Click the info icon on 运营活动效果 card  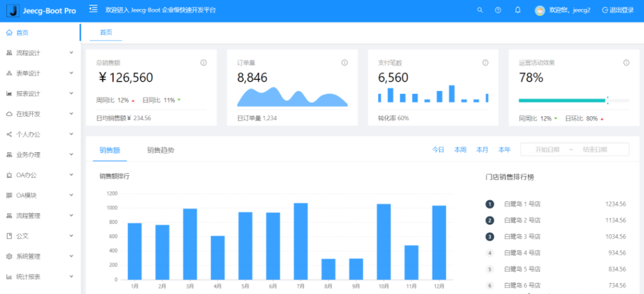[x=627, y=63]
